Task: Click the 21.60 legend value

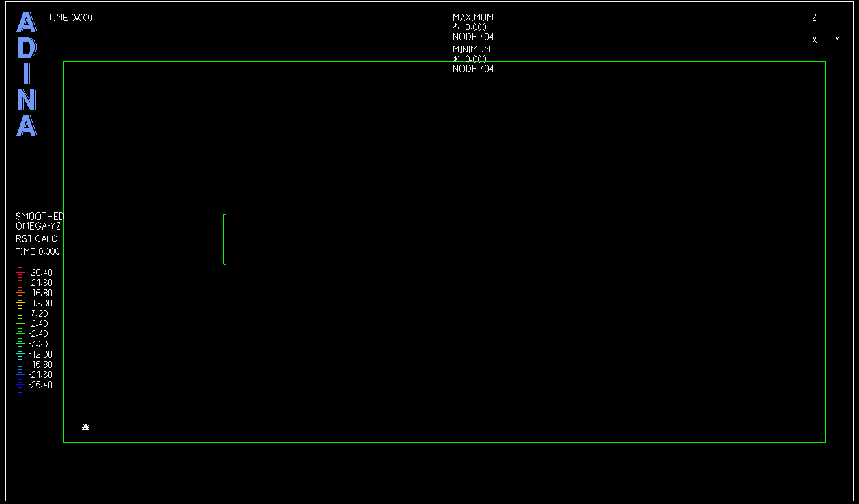Action: pyautogui.click(x=42, y=283)
